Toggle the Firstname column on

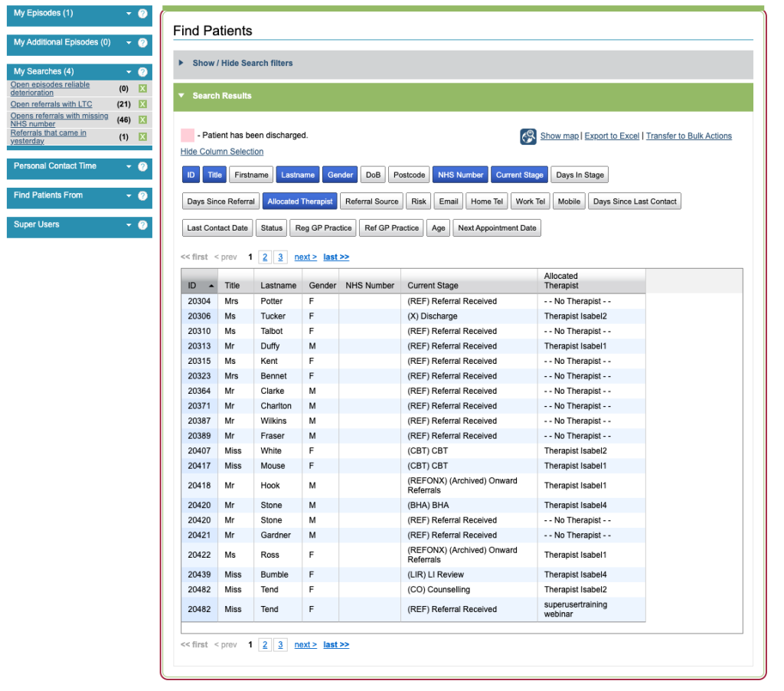pos(251,175)
